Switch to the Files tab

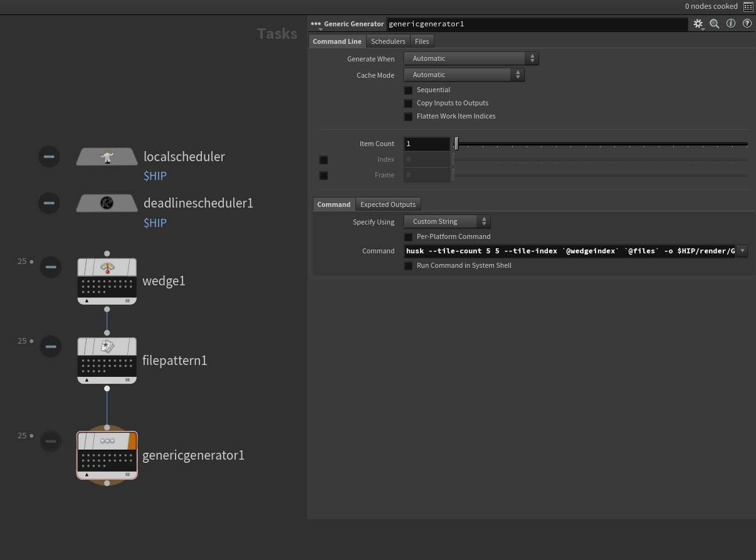[422, 41]
